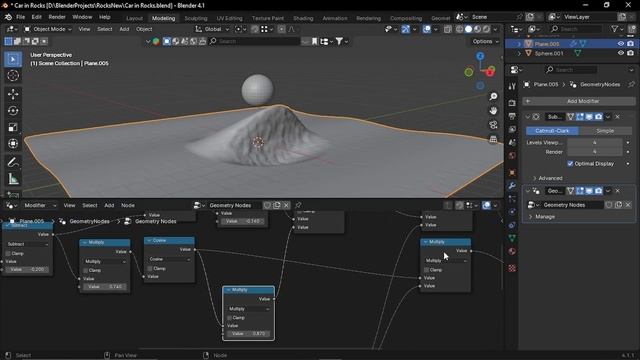The height and width of the screenshot is (360, 640).
Task: Uncheck the Optimal Display checkbox
Action: coord(570,164)
